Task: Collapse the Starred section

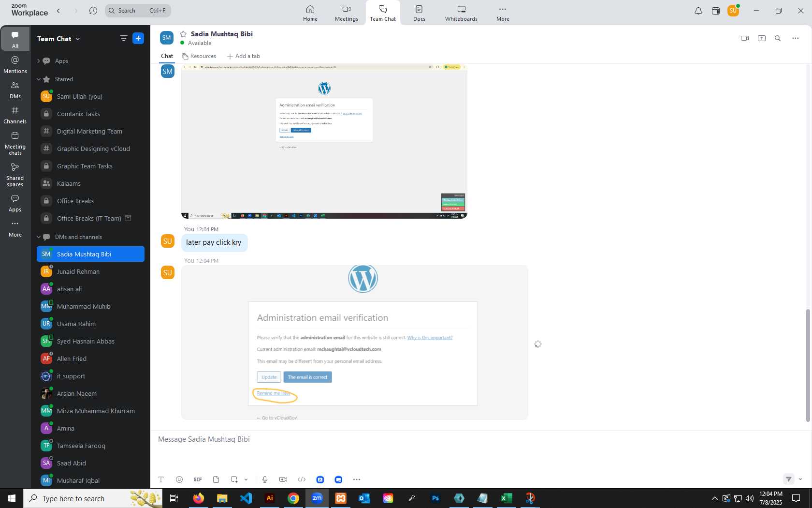Action: [38, 79]
